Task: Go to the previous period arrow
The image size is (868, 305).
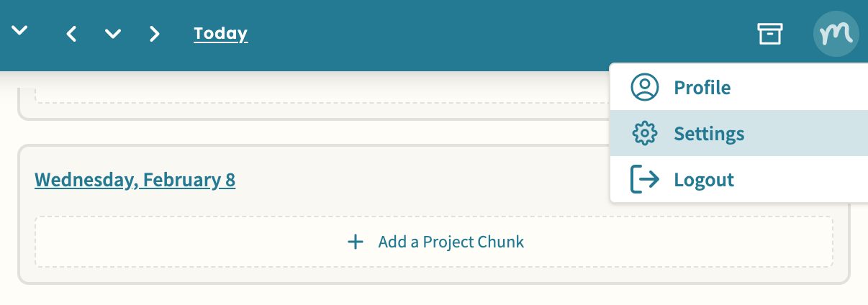Action: click(71, 34)
